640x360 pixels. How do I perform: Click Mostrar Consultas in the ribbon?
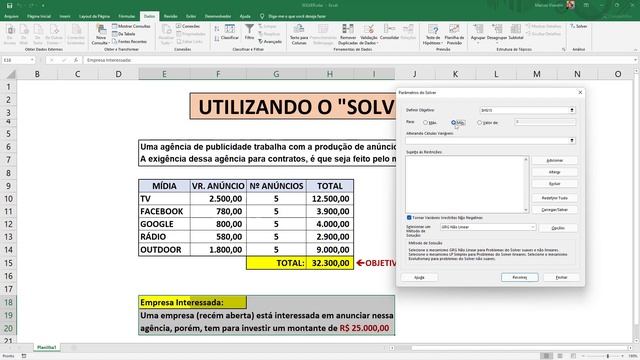[x=131, y=26]
